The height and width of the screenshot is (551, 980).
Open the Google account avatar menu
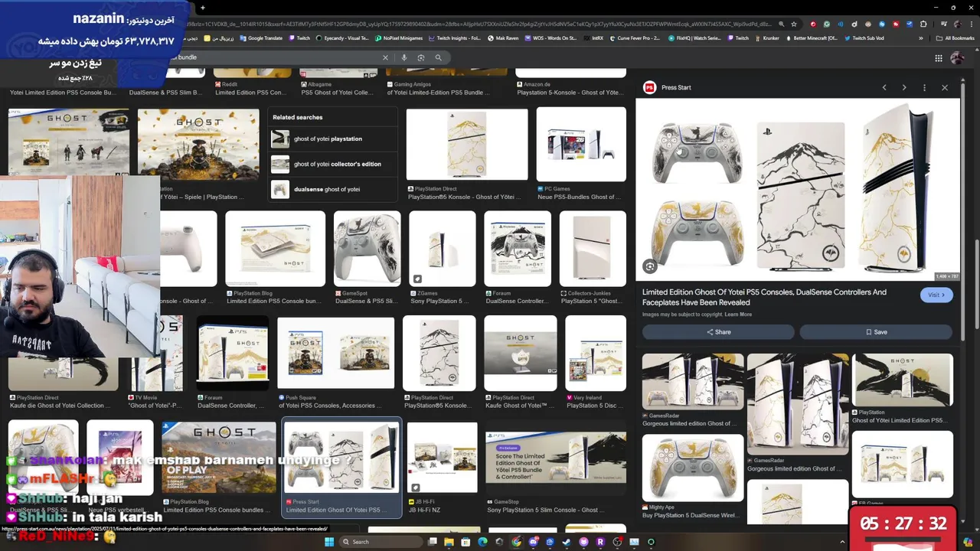click(x=957, y=58)
